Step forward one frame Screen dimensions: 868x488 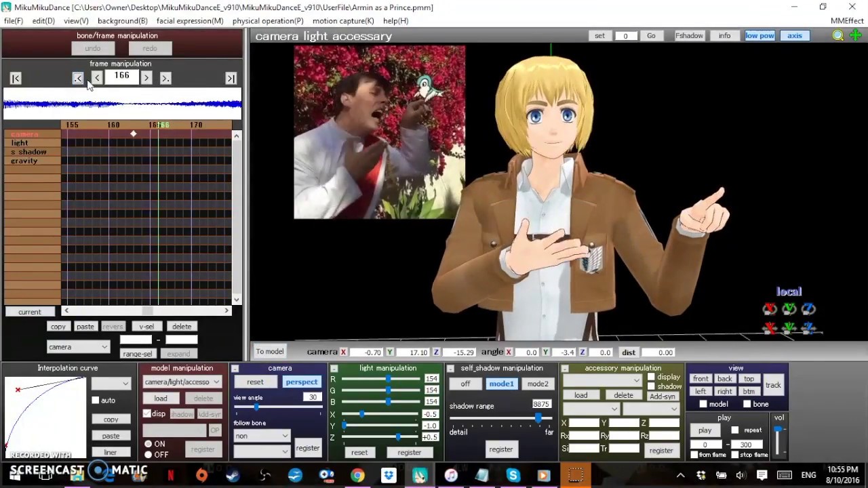click(x=146, y=79)
